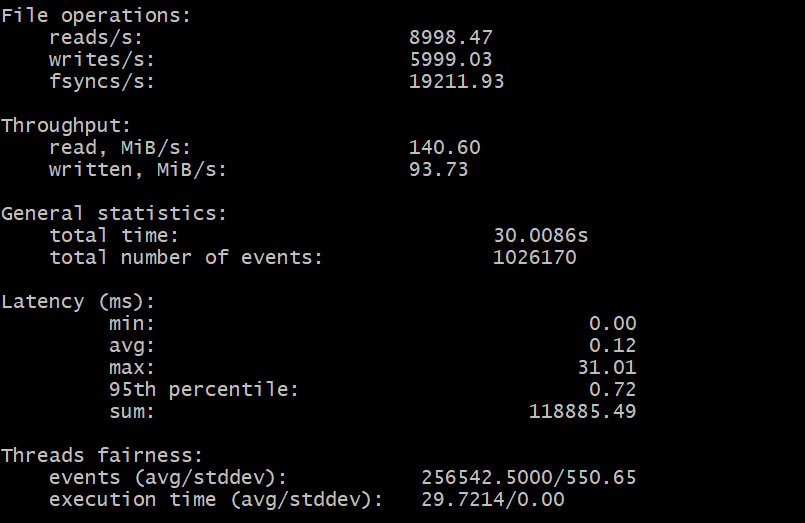Select 95th percentile value 0.72
805x523 pixels.
click(612, 390)
